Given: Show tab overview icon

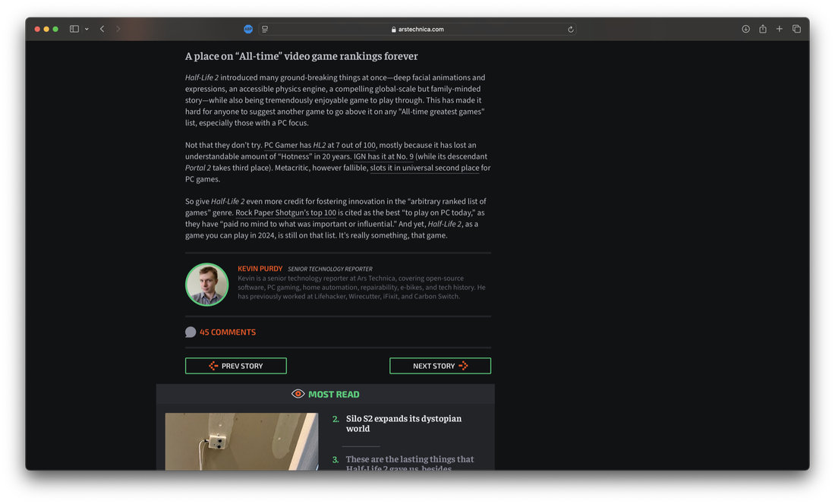Looking at the screenshot, I should click(796, 30).
